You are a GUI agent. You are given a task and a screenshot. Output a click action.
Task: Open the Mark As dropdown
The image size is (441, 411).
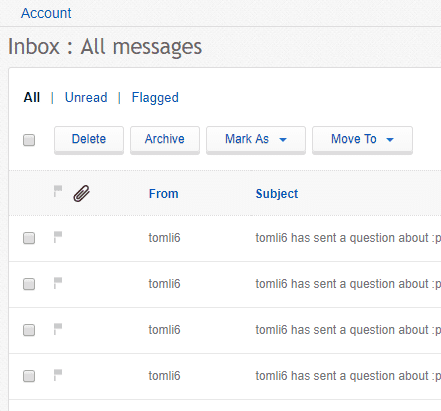coord(256,140)
